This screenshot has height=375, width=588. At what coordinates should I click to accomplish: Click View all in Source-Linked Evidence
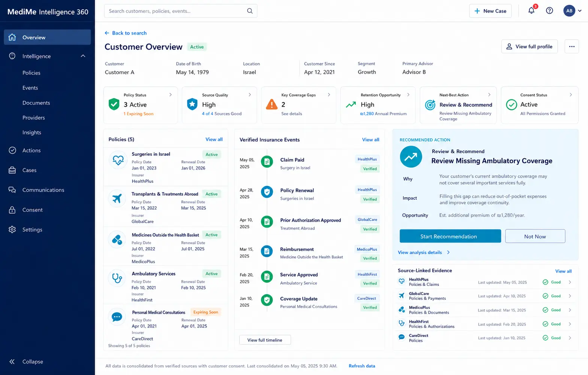click(563, 271)
